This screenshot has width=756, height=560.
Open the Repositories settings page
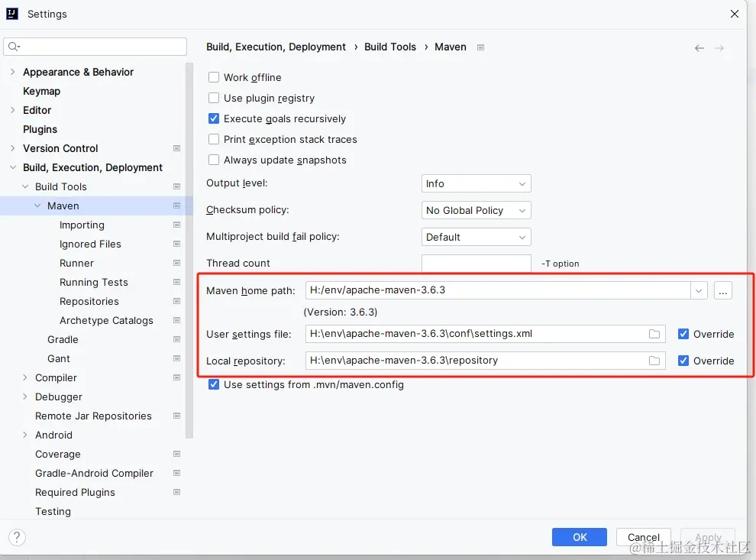point(89,302)
